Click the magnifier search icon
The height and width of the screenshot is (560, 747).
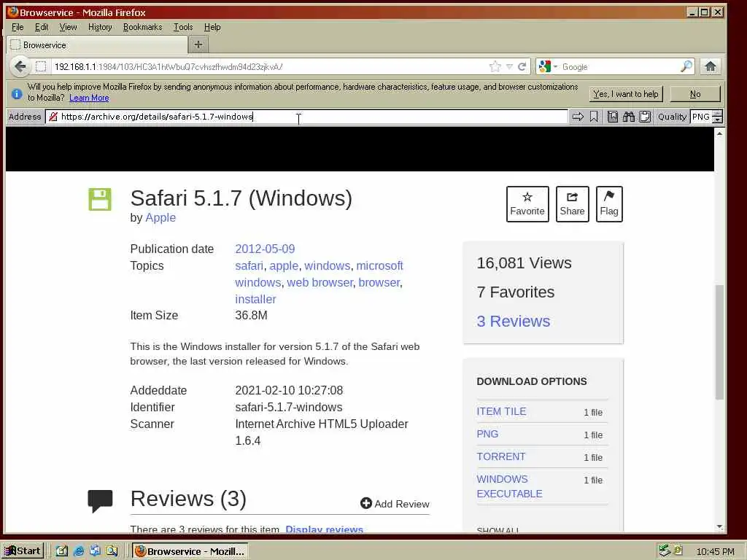pyautogui.click(x=686, y=66)
